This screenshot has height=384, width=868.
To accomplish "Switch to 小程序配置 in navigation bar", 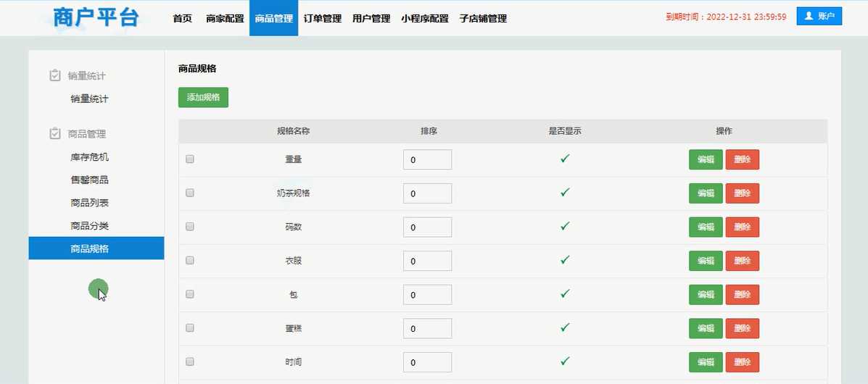I will [x=424, y=19].
